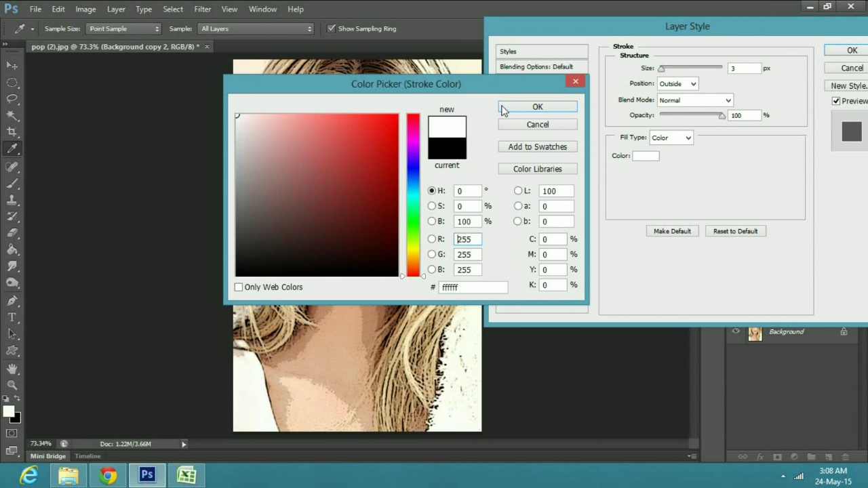Select the Elliptical Marquee tool
868x488 pixels.
pyautogui.click(x=12, y=82)
